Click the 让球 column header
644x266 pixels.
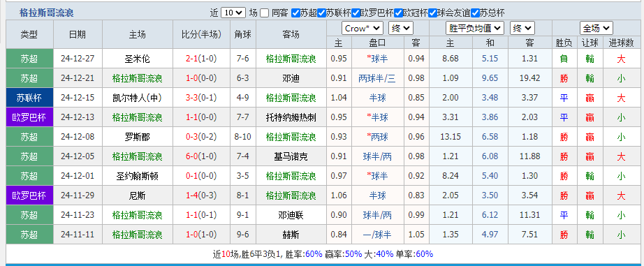pyautogui.click(x=590, y=43)
